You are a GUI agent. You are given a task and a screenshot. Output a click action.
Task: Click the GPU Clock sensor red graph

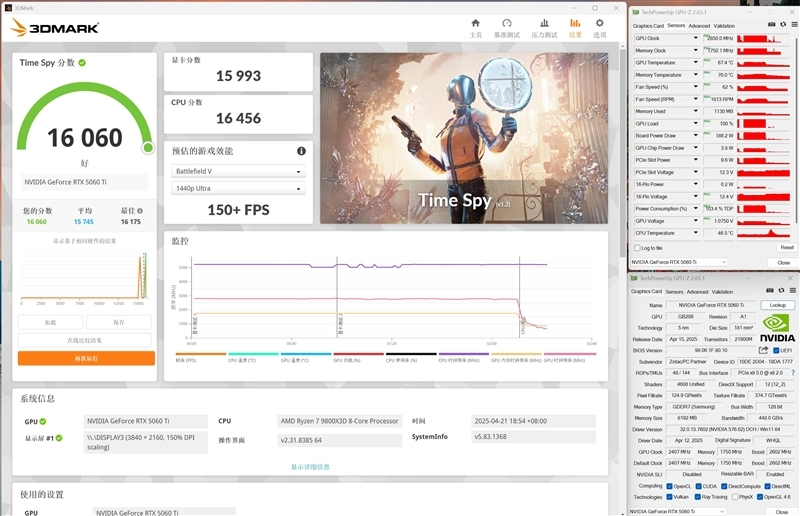[763, 38]
